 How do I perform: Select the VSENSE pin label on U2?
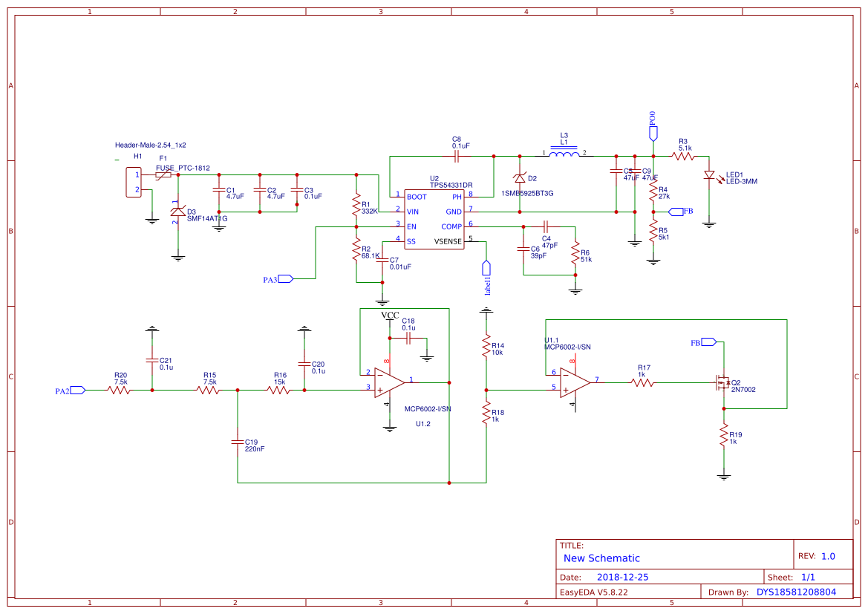[448, 241]
